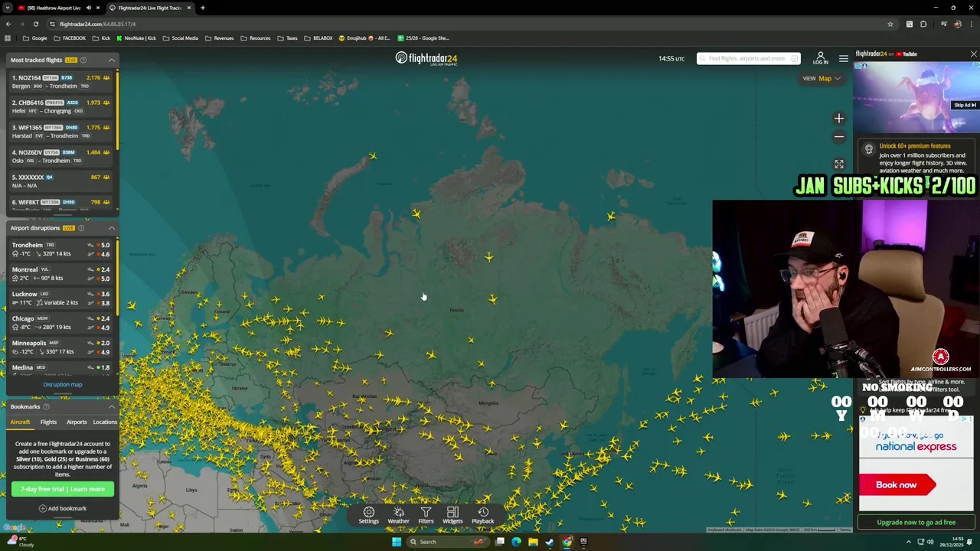Select the Flightradar24 Live Flight Tracker tab

tap(149, 8)
